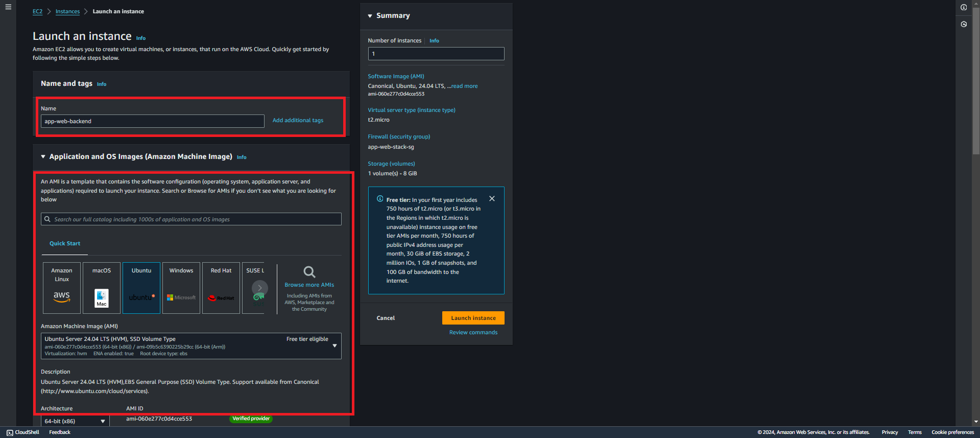This screenshot has width=980, height=438.
Task: Click into the Name input field
Action: coord(153,121)
